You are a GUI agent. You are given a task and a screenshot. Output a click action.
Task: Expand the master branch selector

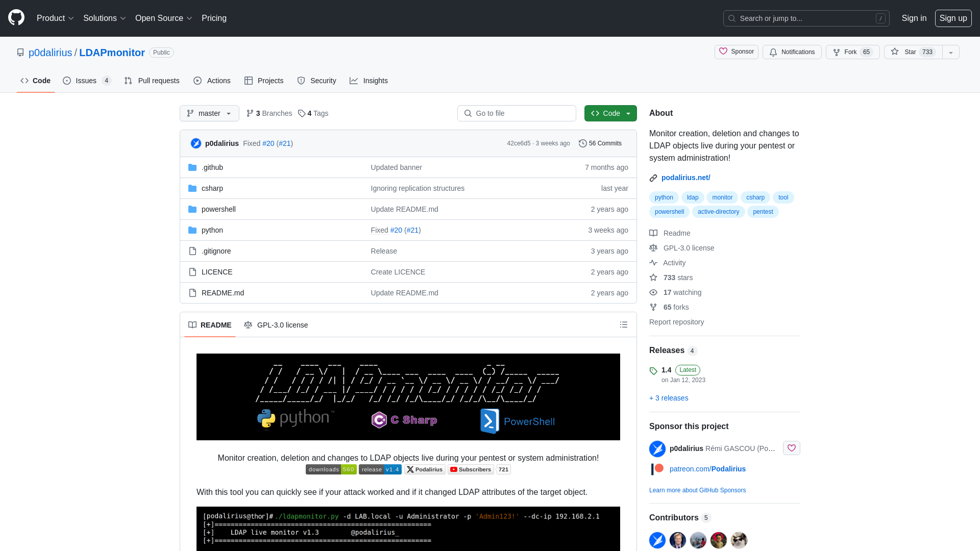(209, 113)
